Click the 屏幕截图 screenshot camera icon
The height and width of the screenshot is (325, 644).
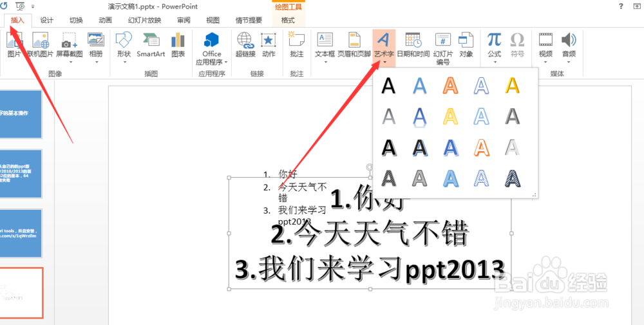coord(69,40)
